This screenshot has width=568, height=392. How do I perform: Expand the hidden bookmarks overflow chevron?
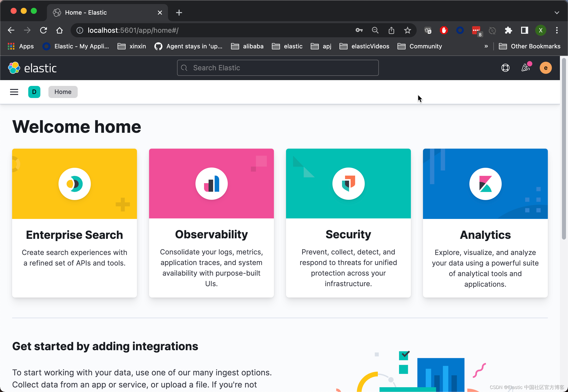(486, 46)
